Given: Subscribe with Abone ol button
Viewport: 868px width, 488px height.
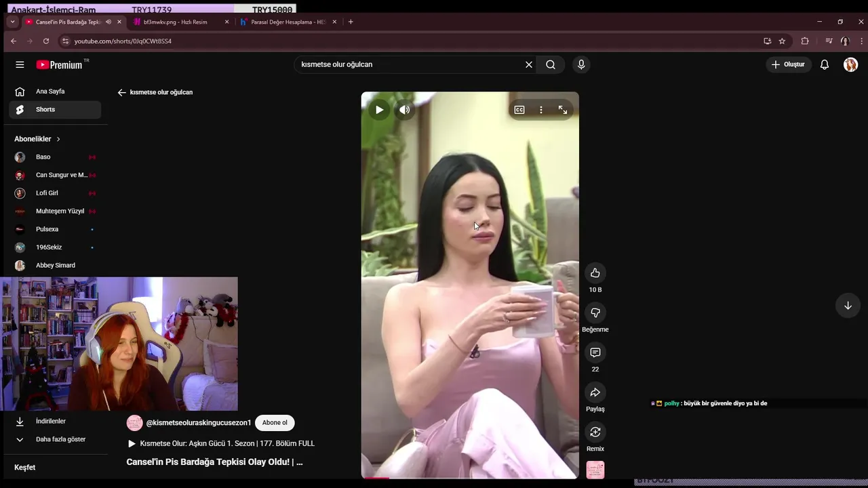Looking at the screenshot, I should pyautogui.click(x=275, y=423).
